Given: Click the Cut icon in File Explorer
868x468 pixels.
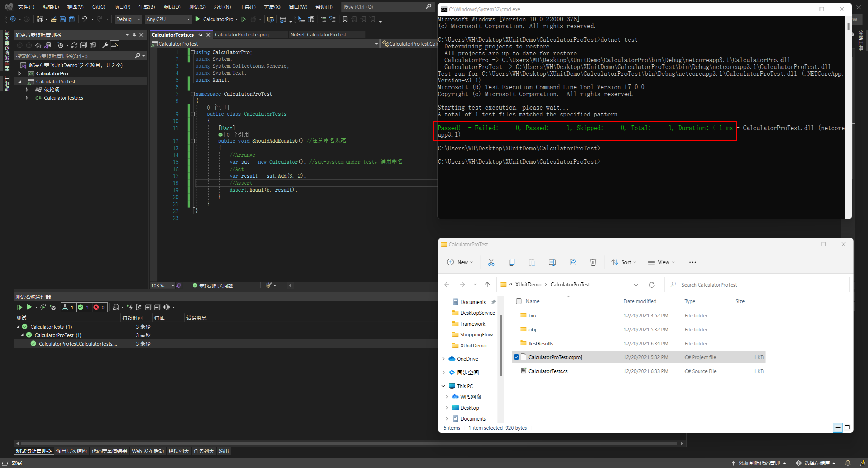Looking at the screenshot, I should (x=491, y=262).
